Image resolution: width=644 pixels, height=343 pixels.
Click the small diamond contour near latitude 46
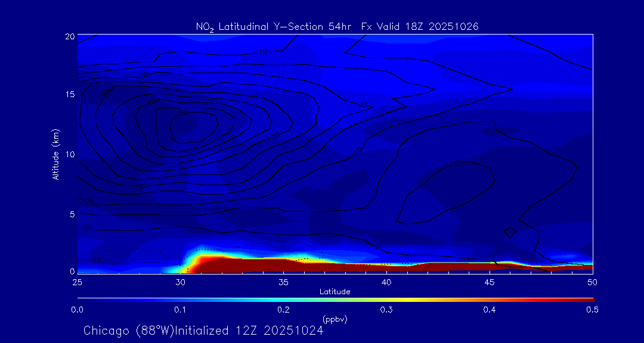pyautogui.click(x=510, y=232)
